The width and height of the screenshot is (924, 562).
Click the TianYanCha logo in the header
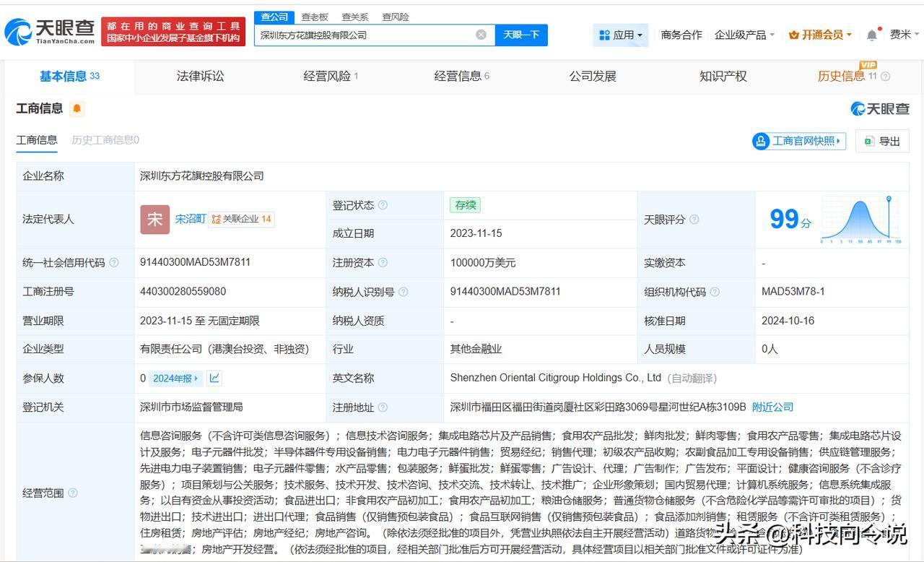50,32
